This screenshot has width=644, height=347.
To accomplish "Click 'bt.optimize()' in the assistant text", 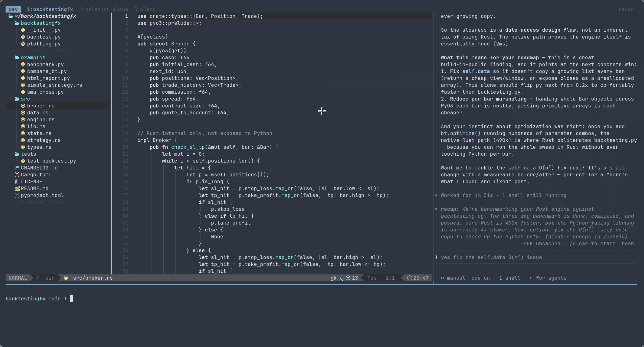I will (x=461, y=133).
